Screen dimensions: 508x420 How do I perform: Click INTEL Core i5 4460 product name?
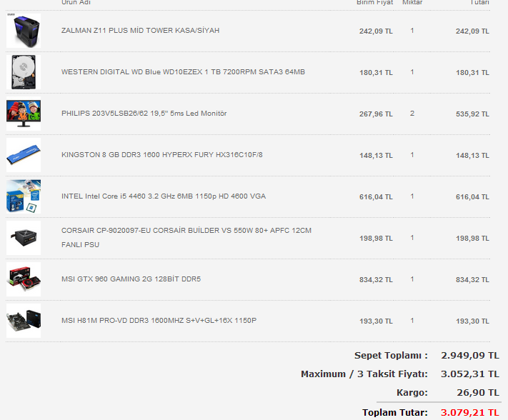coord(163,196)
